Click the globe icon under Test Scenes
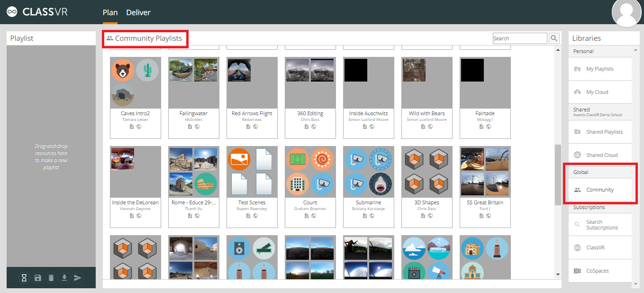 pos(255,216)
